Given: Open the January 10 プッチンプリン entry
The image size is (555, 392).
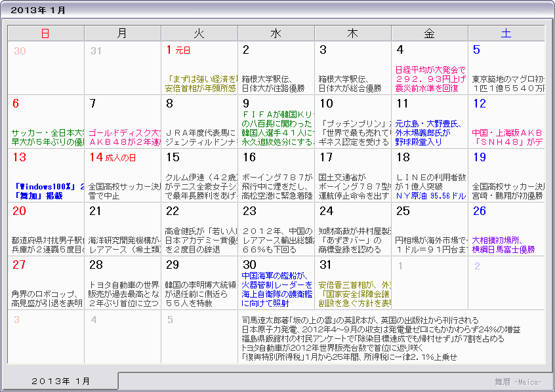Looking at the screenshot, I should [355, 133].
